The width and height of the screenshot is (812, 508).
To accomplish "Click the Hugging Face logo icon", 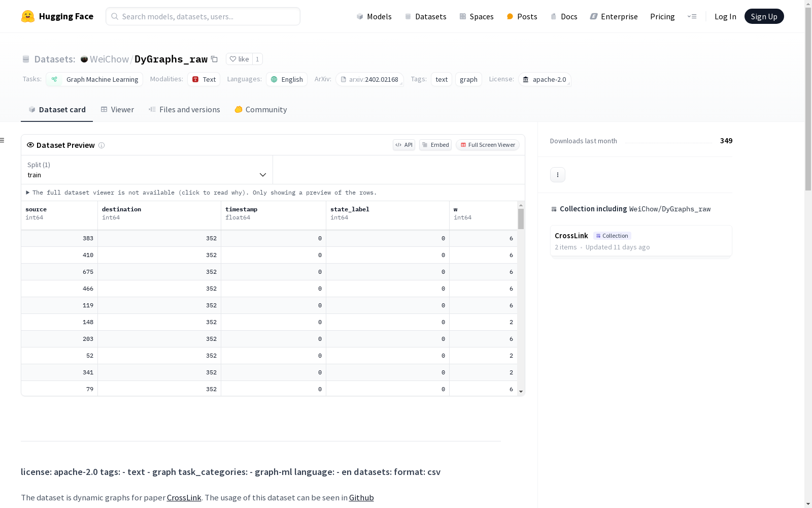I will pyautogui.click(x=28, y=16).
